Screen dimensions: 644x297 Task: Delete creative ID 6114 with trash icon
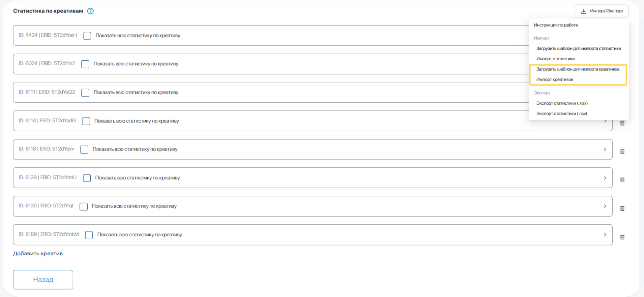pyautogui.click(x=622, y=123)
